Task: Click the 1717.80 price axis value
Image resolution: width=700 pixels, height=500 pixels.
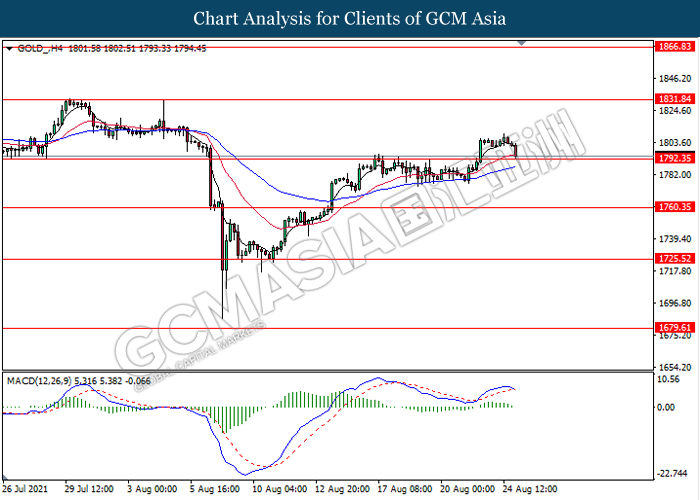Action: pos(675,271)
